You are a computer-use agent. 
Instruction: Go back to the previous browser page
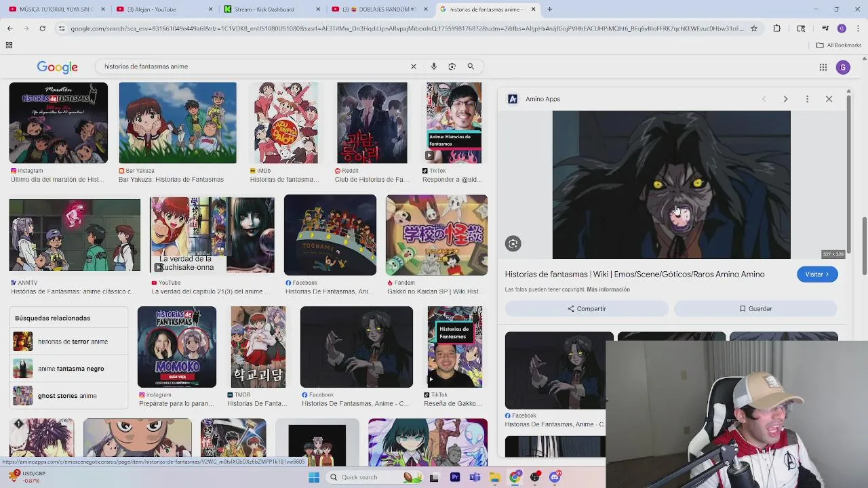pos(10,28)
